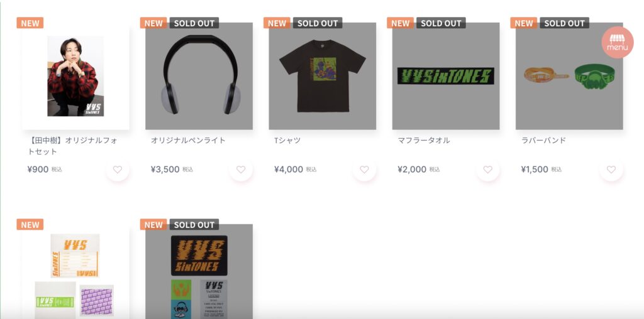Screen dimensions: 644x319
Task: Click NEW badge on the photo set
Action: coord(30,23)
